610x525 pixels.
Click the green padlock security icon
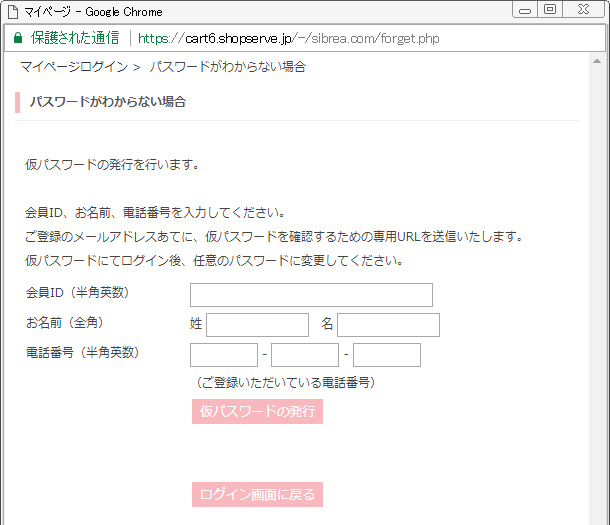17,39
